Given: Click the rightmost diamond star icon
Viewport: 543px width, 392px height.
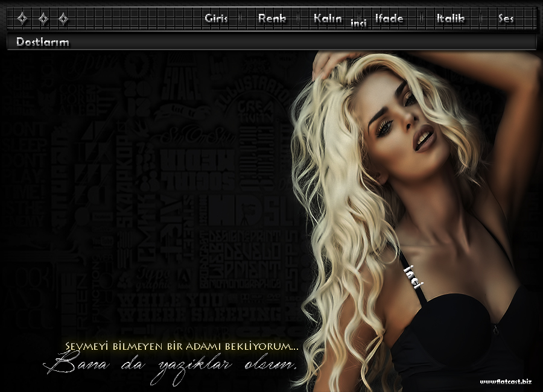Looking at the screenshot, I should tap(63, 19).
